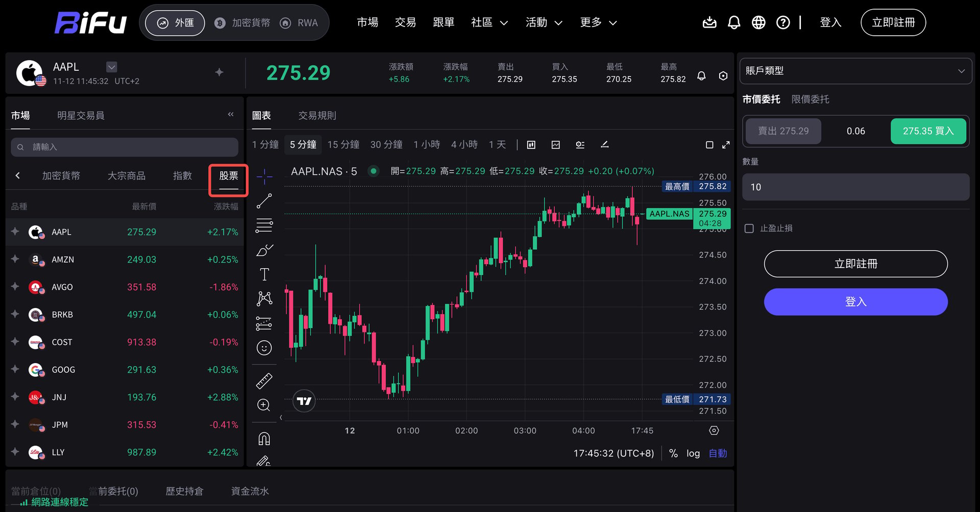The width and height of the screenshot is (980, 512).
Task: Toggle the magnet snap mode
Action: 264,439
